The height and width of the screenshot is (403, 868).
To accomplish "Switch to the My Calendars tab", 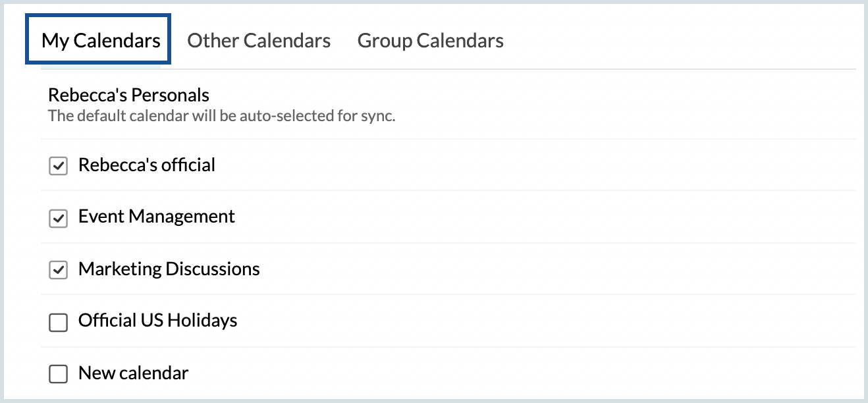I will click(x=101, y=41).
